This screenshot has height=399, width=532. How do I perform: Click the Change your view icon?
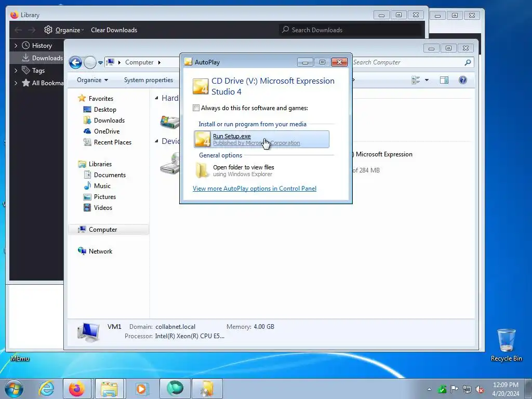point(416,80)
